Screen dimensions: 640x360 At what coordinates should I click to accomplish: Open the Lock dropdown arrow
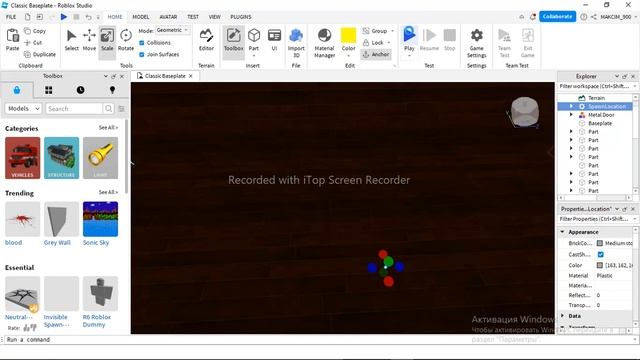[x=389, y=42]
